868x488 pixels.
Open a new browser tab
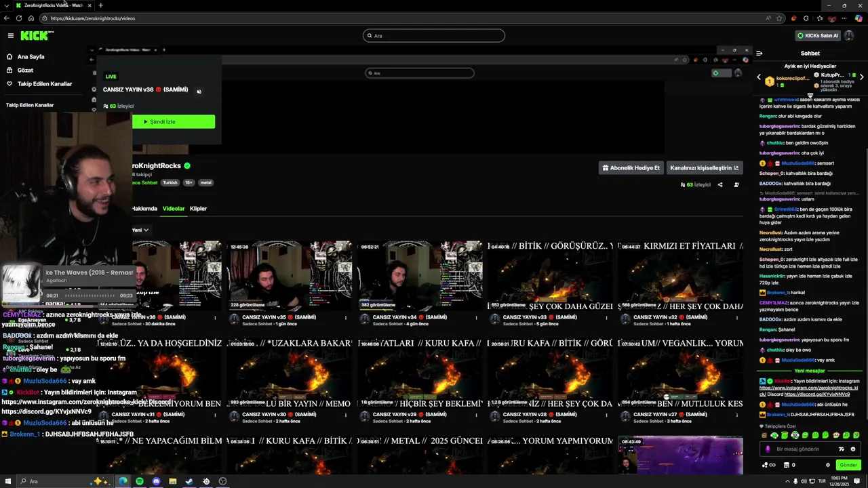pos(100,5)
